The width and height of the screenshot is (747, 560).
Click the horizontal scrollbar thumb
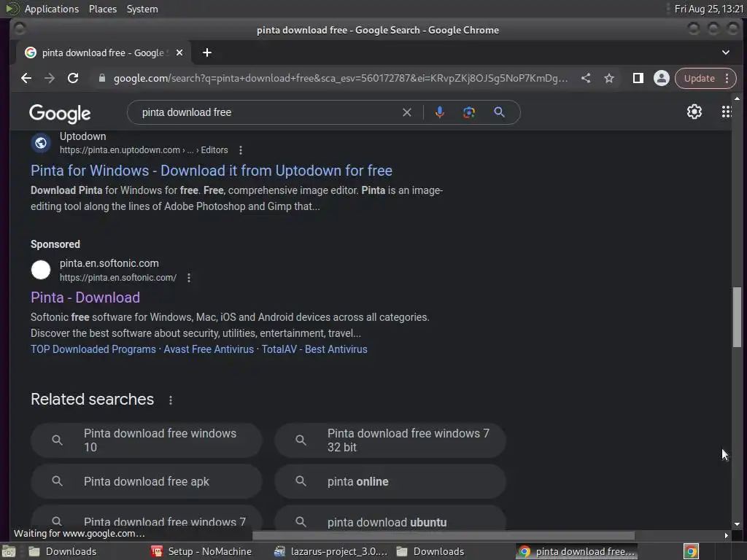[x=443, y=536]
